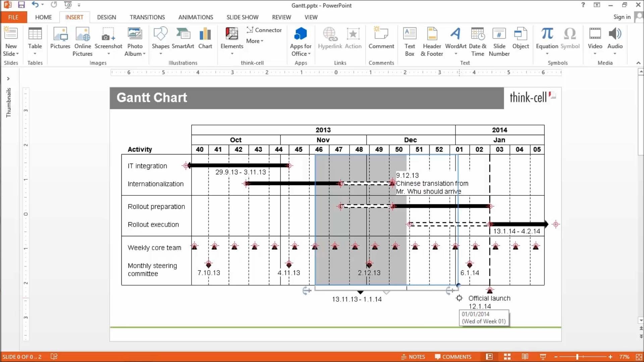Fit slide to current window
The width and height of the screenshot is (644, 362).
tap(639, 357)
